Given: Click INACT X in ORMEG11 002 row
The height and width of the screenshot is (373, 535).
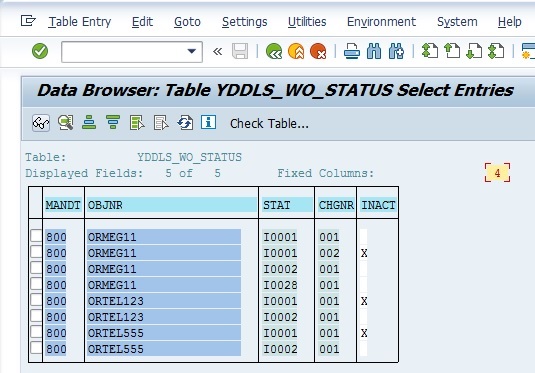Looking at the screenshot, I should pyautogui.click(x=364, y=253).
